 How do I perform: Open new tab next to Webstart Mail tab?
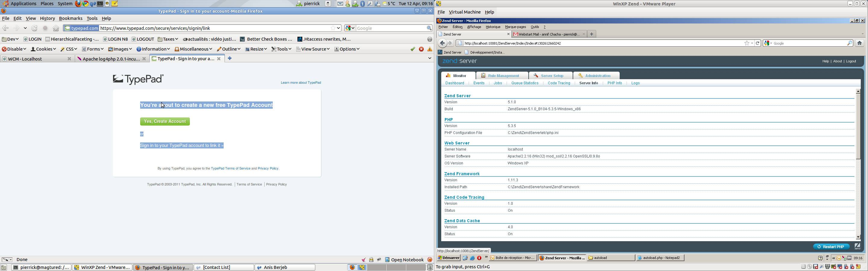pos(591,34)
